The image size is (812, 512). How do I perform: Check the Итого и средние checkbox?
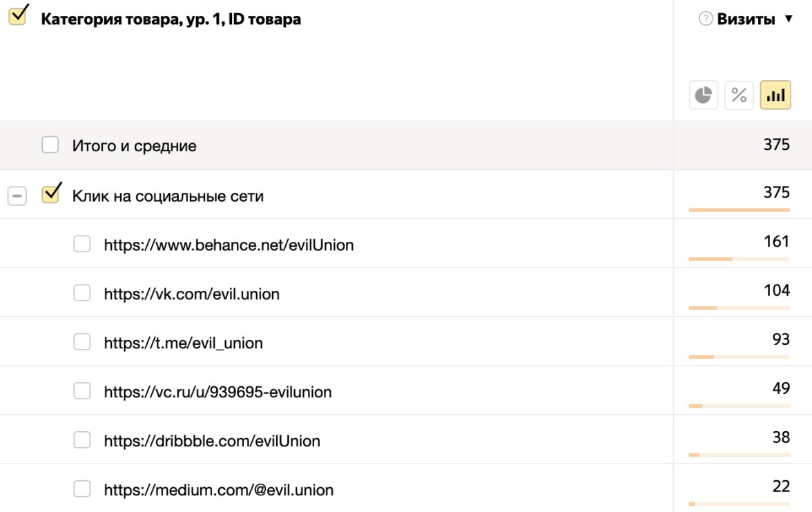[50, 145]
